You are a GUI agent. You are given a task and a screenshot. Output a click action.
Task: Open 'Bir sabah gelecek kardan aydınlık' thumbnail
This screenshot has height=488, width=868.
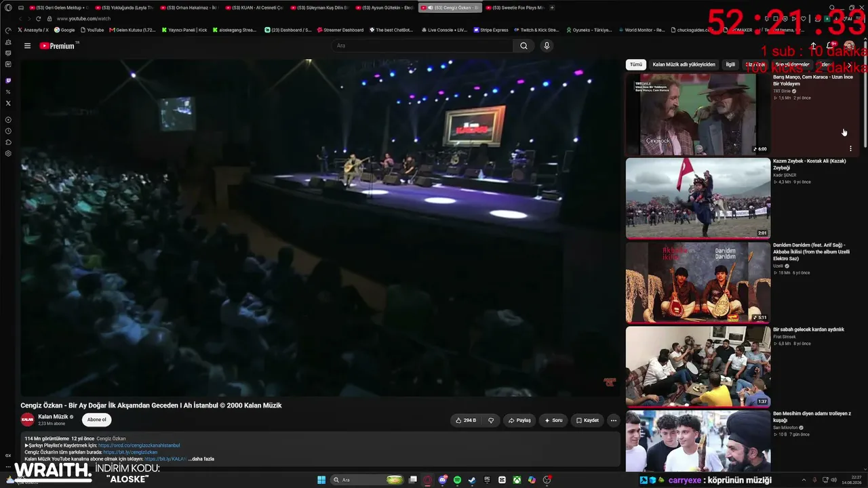pyautogui.click(x=698, y=367)
